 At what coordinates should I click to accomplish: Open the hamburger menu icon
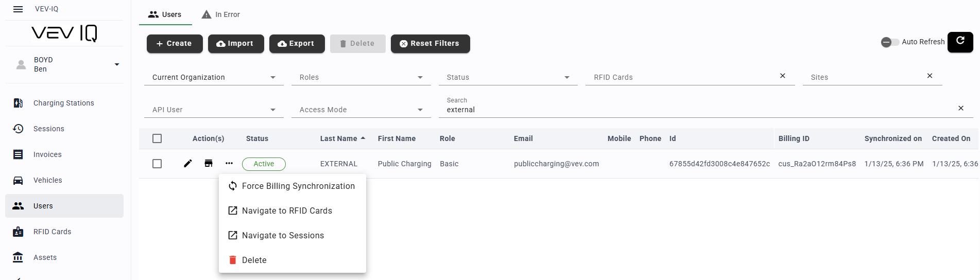tap(18, 9)
